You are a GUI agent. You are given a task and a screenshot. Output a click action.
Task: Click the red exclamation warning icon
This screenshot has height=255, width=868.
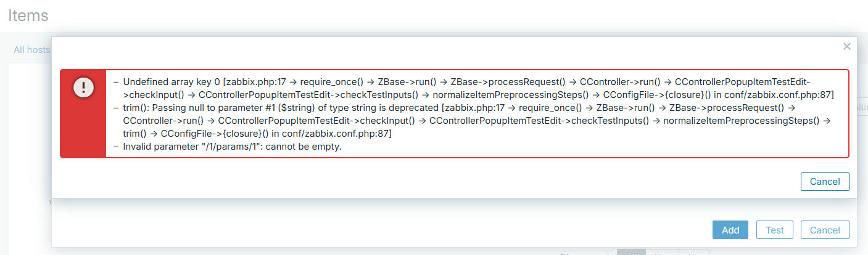point(83,87)
